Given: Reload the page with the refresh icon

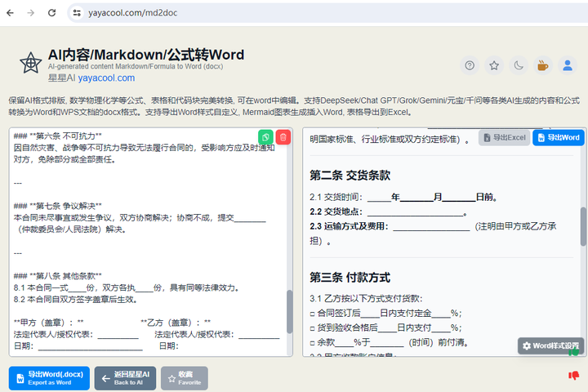Looking at the screenshot, I should click(51, 13).
